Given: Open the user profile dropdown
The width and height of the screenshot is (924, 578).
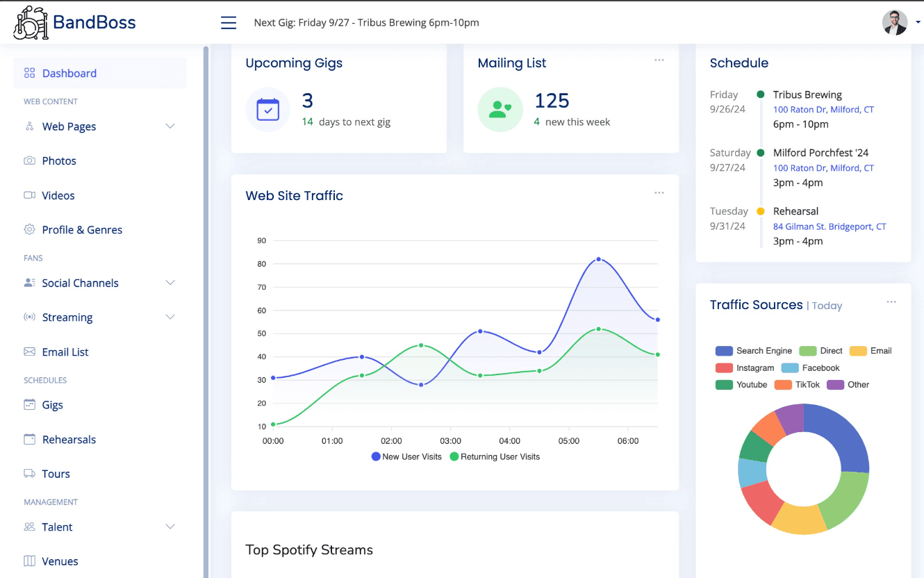Looking at the screenshot, I should (900, 22).
